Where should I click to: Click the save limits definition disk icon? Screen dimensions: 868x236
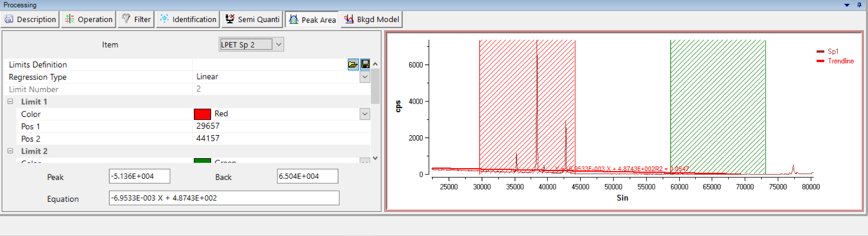(x=365, y=64)
